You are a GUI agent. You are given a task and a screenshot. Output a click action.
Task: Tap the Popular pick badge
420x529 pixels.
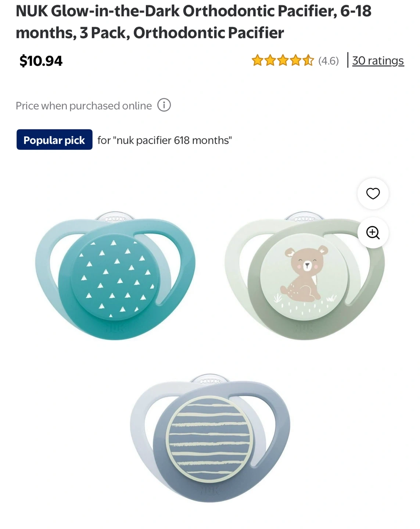(x=54, y=140)
